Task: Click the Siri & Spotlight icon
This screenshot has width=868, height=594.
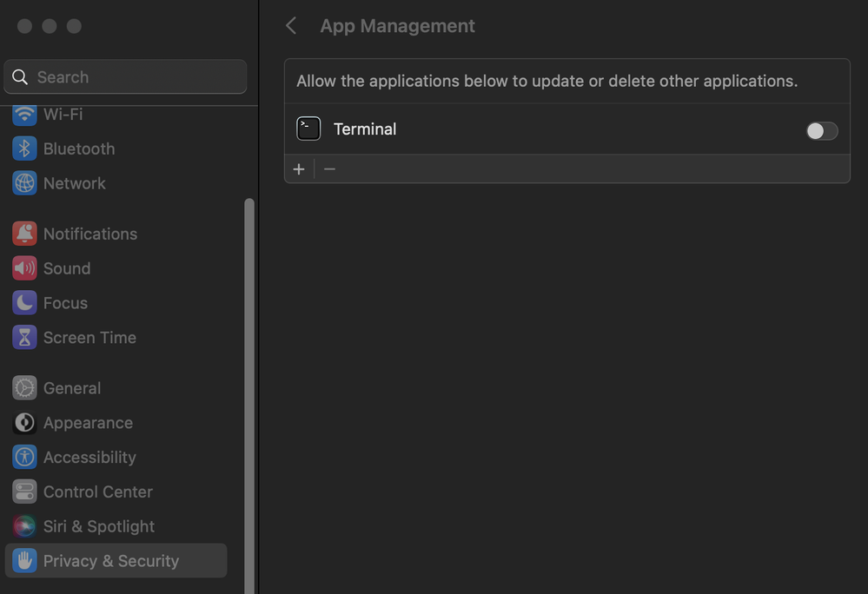Action: (24, 526)
